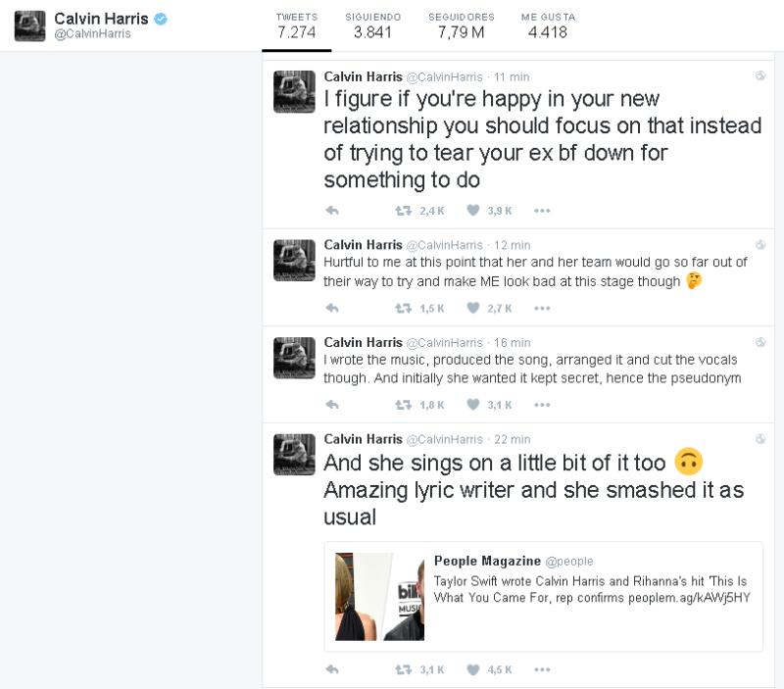Retweet the 'she sings on a little bit' tweet
The image size is (784, 689).
[x=403, y=670]
